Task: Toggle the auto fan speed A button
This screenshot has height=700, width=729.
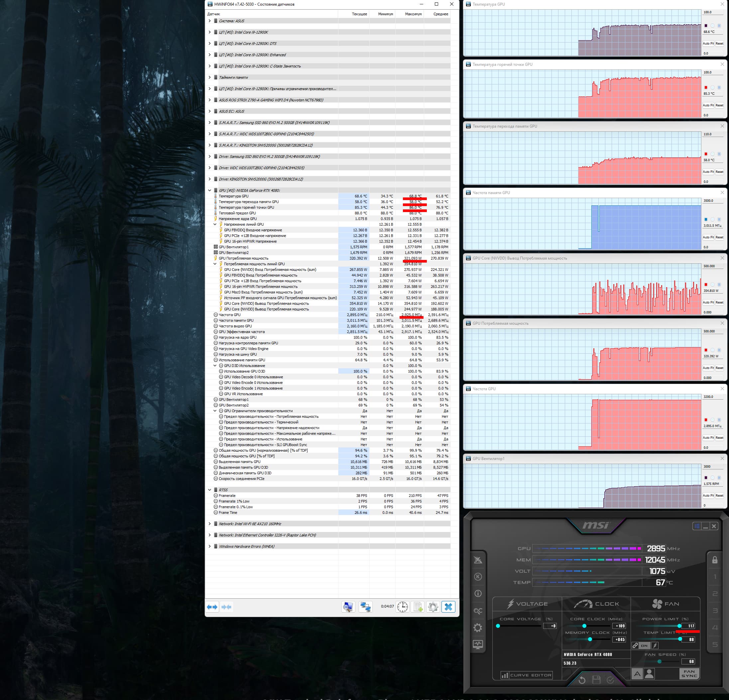Action: click(637, 674)
